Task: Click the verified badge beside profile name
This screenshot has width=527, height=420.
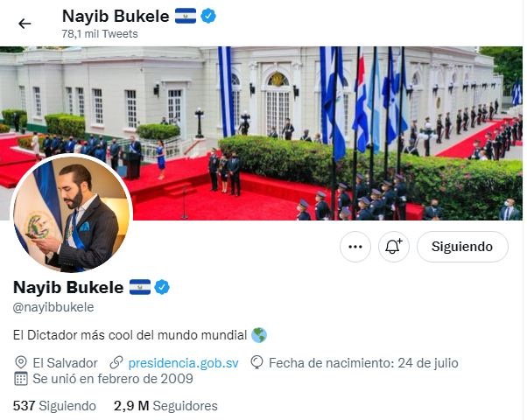Action: 162,287
